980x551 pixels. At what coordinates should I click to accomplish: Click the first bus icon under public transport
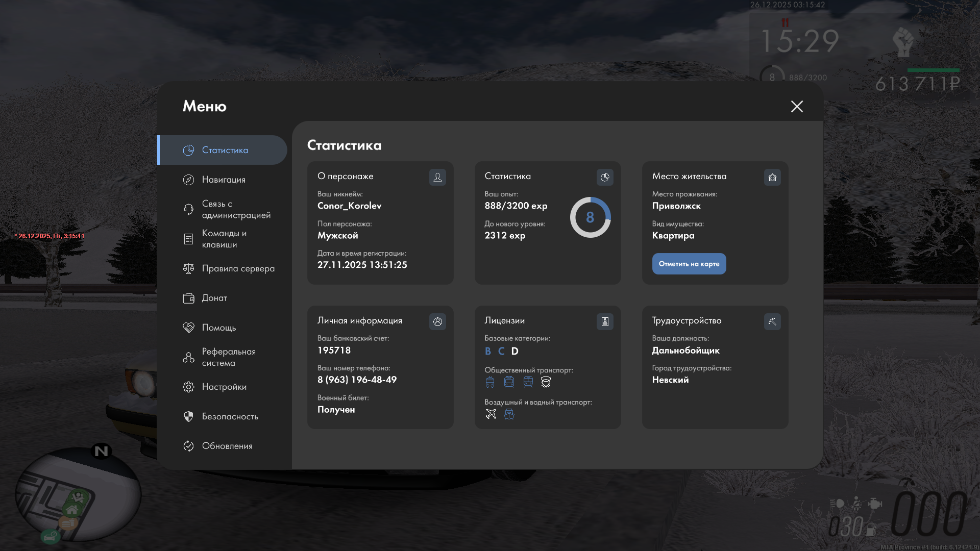(x=490, y=382)
